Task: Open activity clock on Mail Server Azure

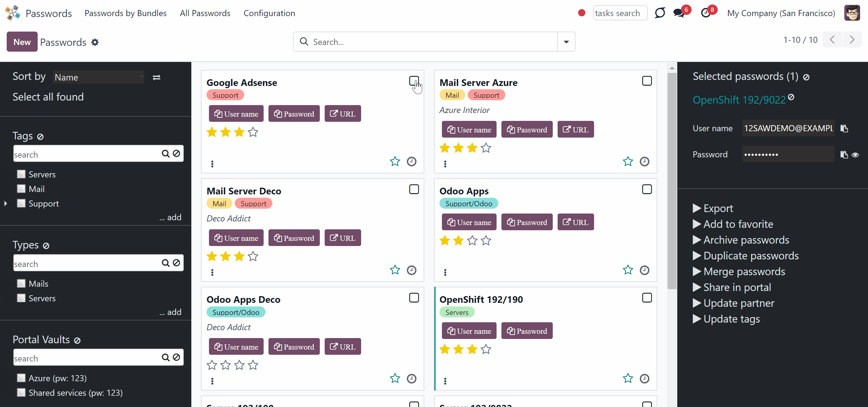Action: (x=644, y=161)
